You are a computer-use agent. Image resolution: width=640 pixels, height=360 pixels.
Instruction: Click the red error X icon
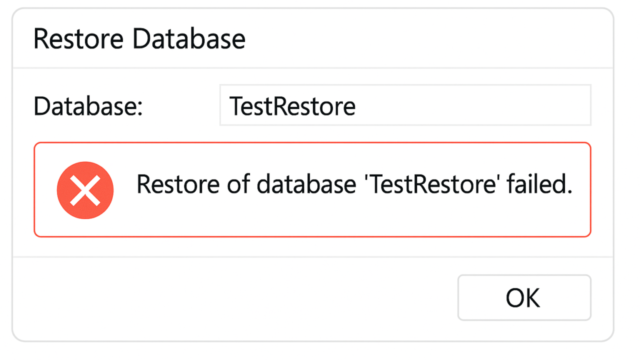[x=85, y=190]
